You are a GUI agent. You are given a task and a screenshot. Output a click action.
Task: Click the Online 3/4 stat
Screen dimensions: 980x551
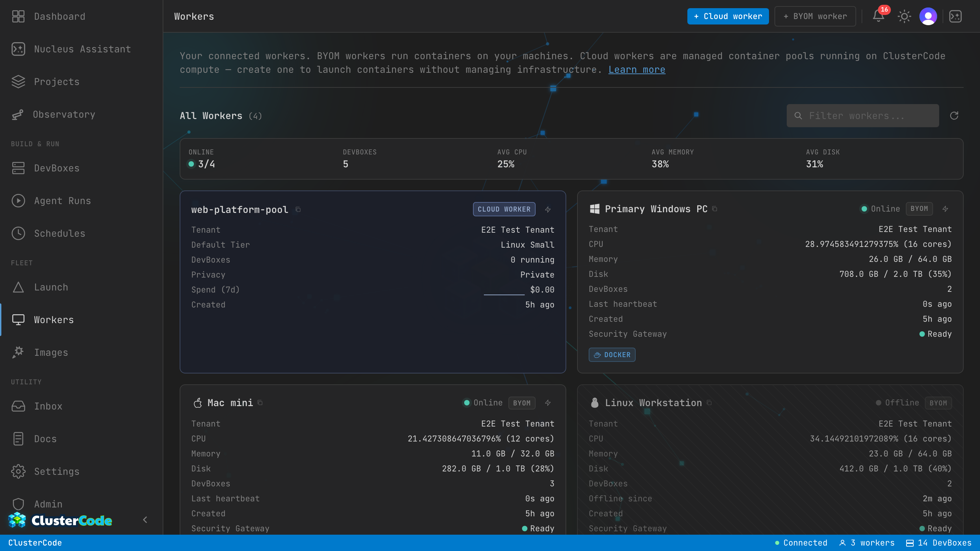(x=202, y=159)
